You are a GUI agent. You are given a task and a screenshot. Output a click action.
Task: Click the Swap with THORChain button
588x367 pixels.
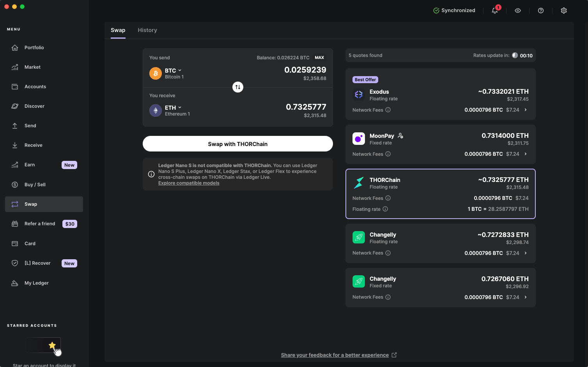click(237, 144)
